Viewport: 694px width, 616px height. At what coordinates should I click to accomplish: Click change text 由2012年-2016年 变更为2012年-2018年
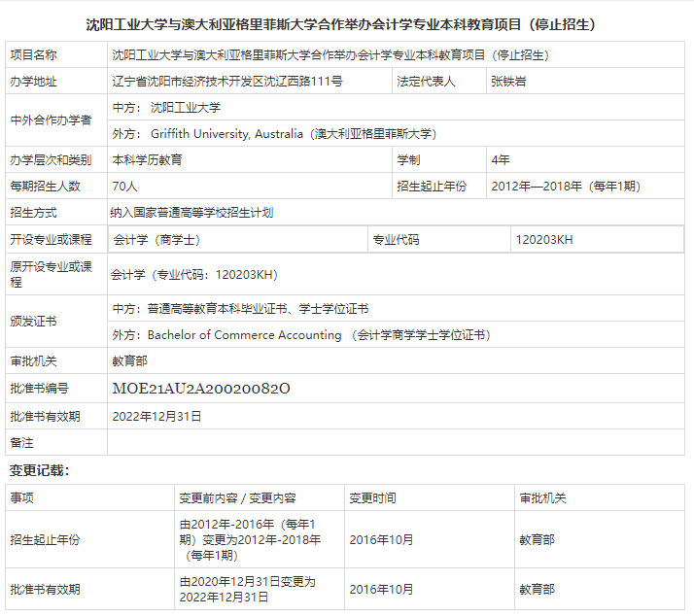250,539
